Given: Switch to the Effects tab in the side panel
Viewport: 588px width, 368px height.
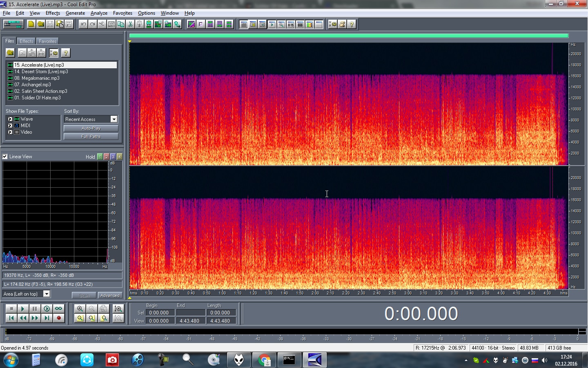Looking at the screenshot, I should point(27,41).
